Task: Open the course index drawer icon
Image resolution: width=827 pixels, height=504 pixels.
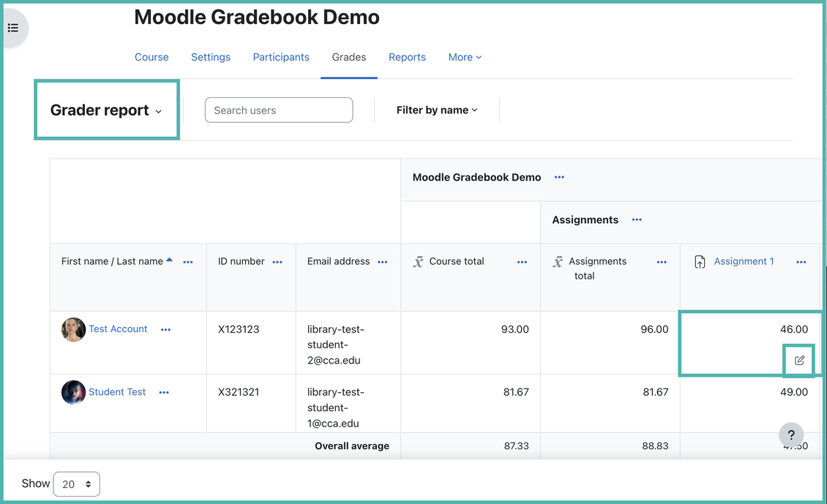Action: click(x=13, y=28)
